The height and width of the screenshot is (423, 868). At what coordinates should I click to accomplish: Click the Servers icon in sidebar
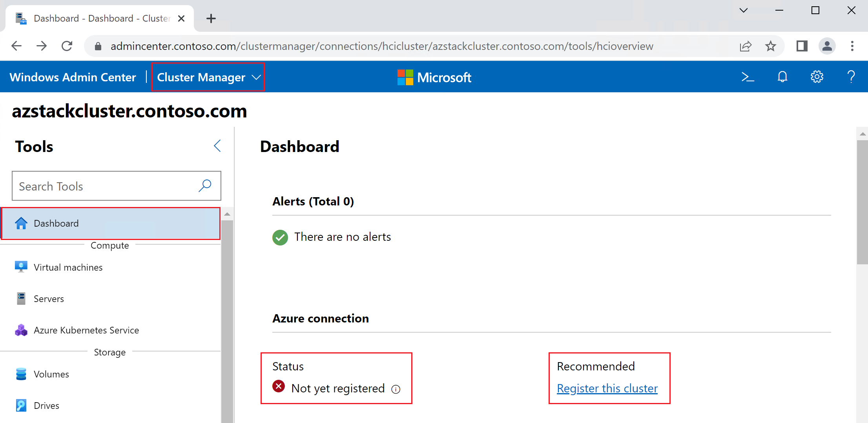tap(21, 298)
